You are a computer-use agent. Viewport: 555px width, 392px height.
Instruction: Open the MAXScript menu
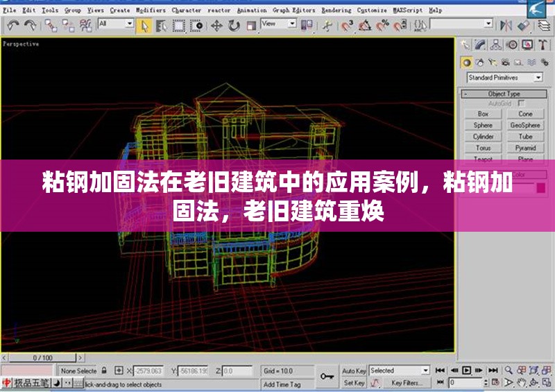[x=408, y=10]
